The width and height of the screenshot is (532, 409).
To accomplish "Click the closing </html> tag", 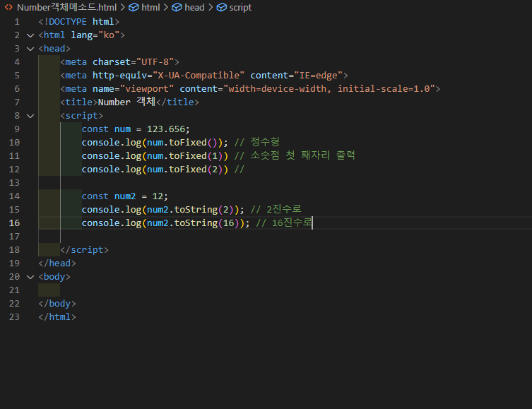I will click(x=57, y=316).
